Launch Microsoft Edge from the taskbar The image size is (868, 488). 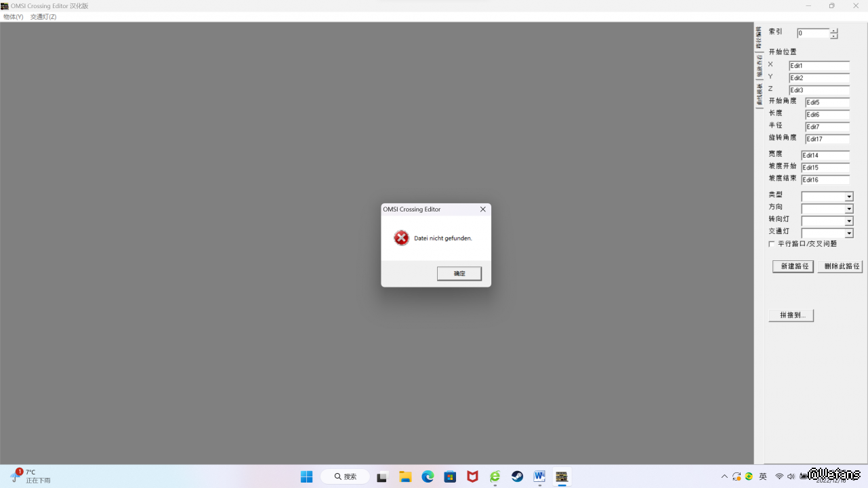coord(428,476)
